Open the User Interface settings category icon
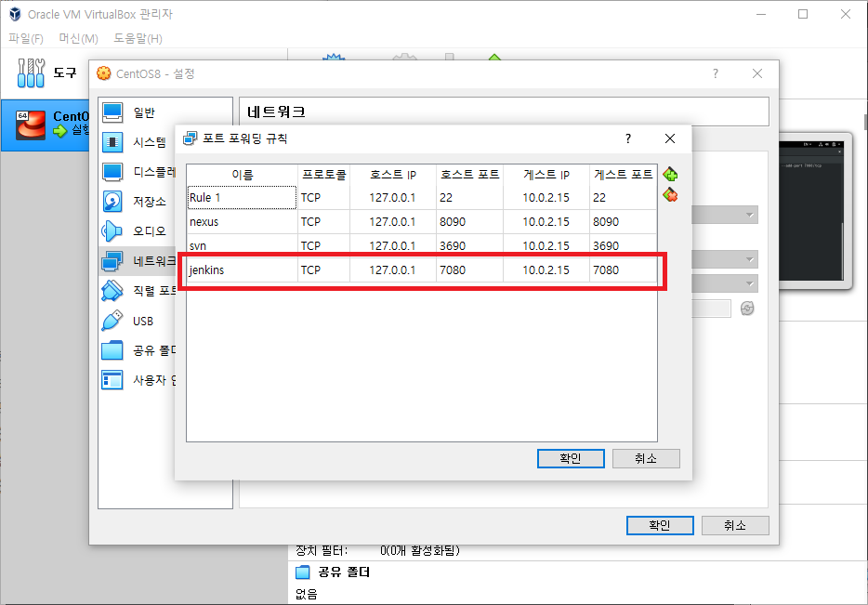868x605 pixels. pos(112,380)
